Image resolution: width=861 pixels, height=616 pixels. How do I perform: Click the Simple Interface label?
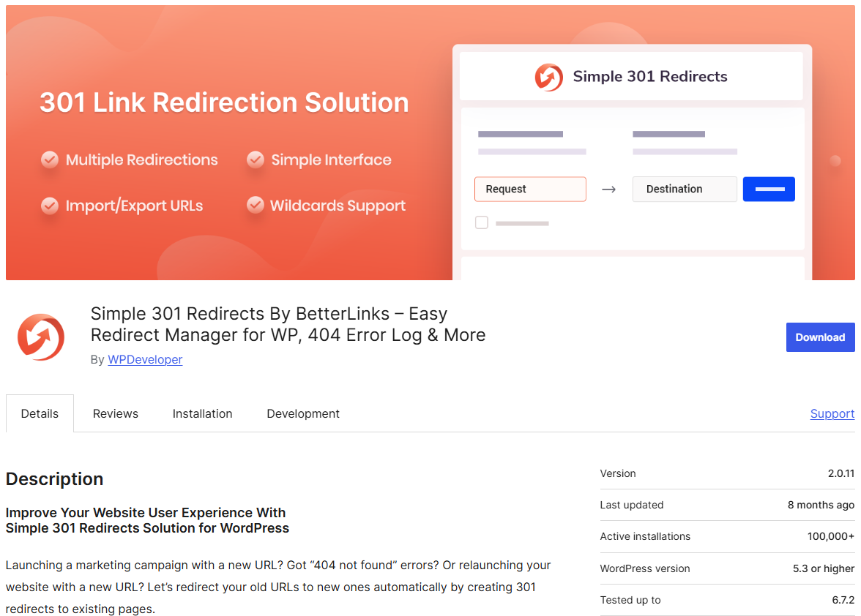332,159
